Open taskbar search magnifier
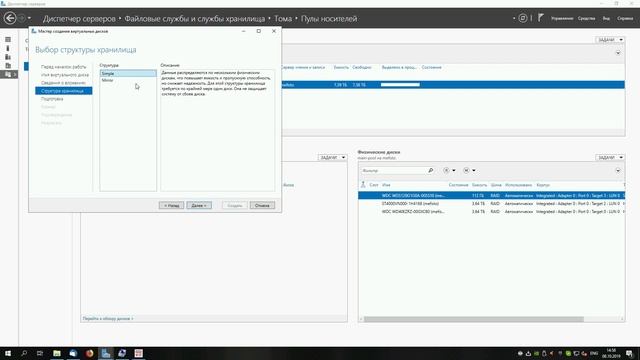Viewport: 640px width, 360px height. 24,353
